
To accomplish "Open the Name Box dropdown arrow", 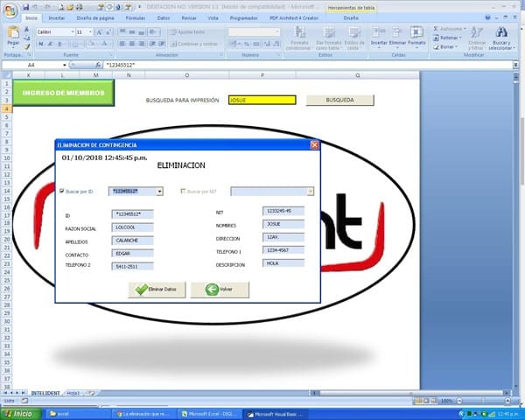I will click(x=64, y=65).
